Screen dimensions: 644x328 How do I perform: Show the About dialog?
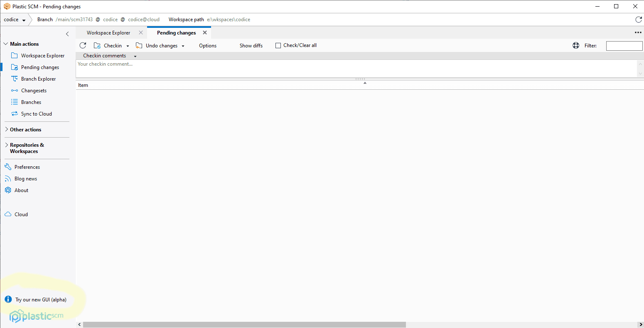pos(22,190)
